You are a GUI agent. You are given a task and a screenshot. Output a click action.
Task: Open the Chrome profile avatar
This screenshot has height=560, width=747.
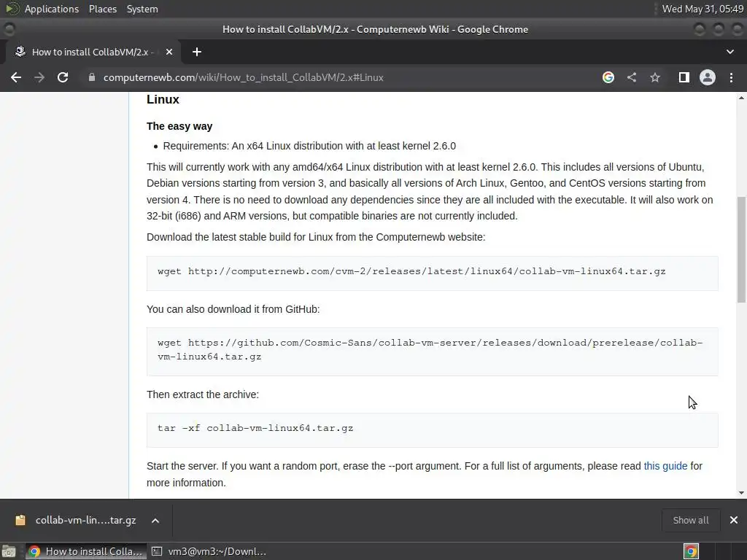pyautogui.click(x=708, y=77)
